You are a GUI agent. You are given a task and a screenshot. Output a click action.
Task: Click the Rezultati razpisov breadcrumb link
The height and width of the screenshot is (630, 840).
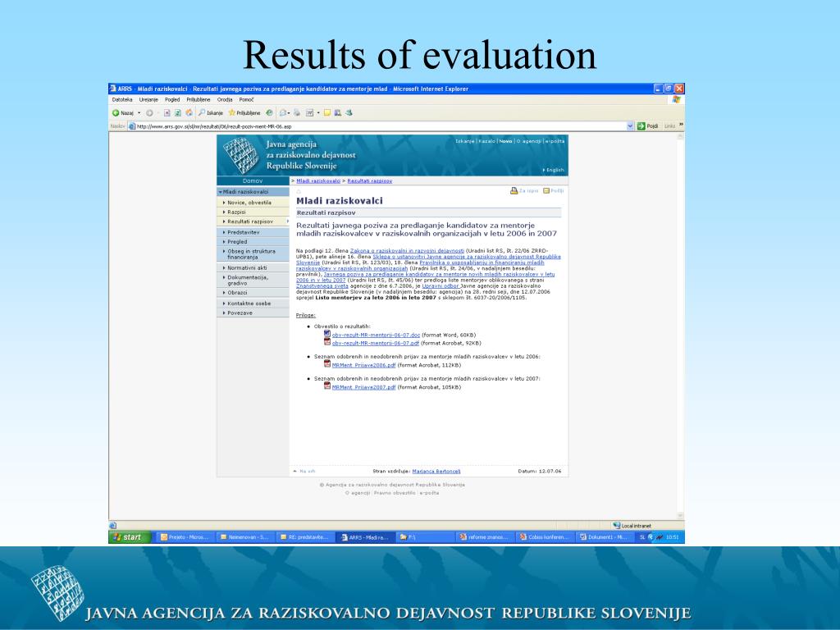[x=370, y=181]
